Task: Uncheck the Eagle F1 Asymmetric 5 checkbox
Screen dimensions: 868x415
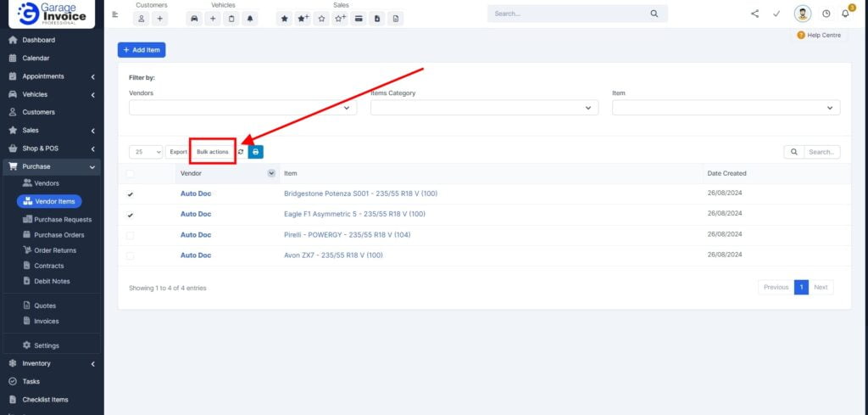Action: [x=130, y=215]
